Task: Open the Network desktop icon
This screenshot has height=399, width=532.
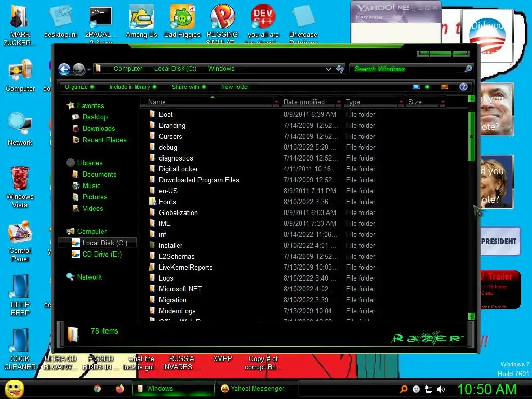Action: pyautogui.click(x=20, y=129)
